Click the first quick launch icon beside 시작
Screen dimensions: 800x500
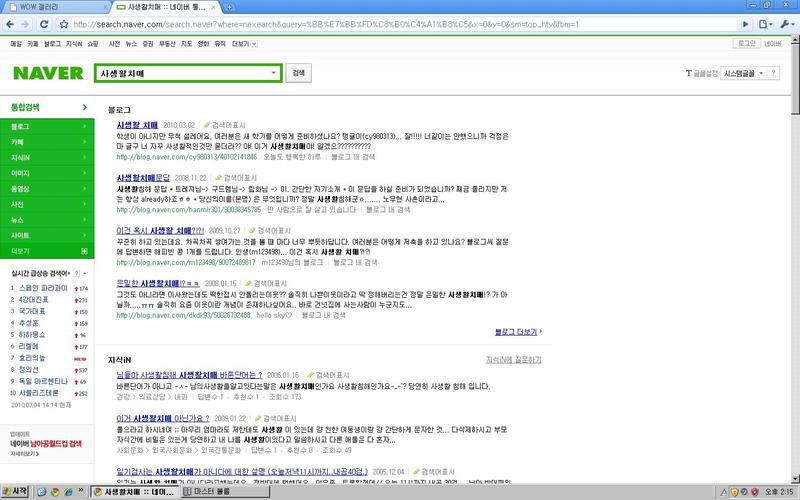tap(41, 492)
